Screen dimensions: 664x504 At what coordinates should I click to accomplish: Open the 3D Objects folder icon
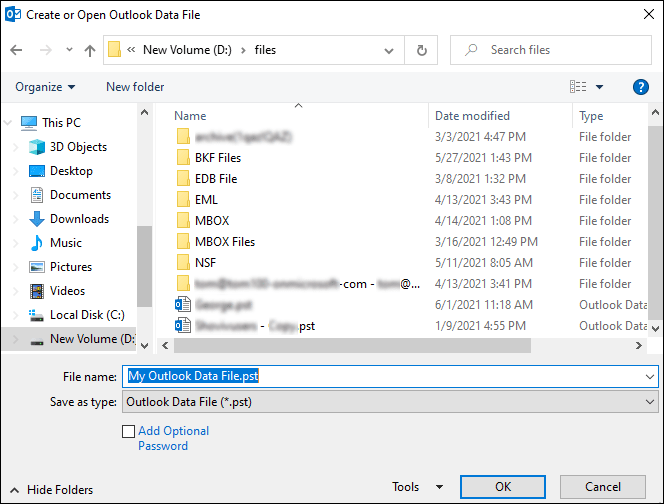(x=37, y=147)
